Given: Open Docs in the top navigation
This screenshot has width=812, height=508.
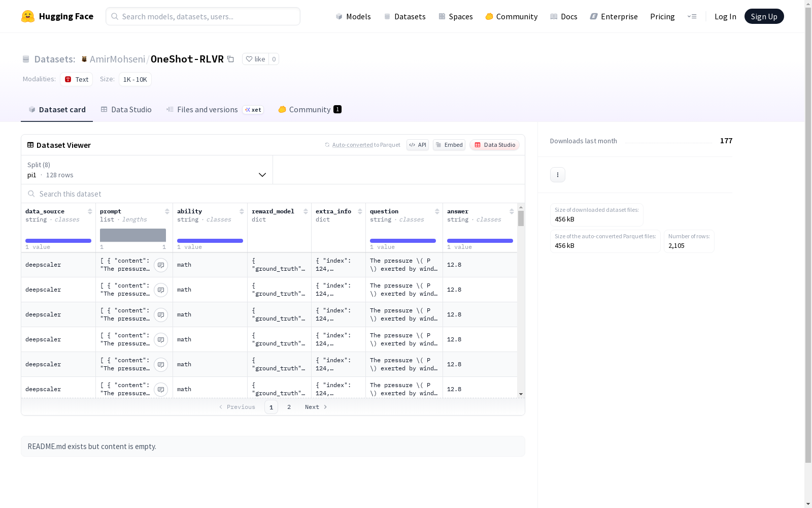Looking at the screenshot, I should [564, 16].
